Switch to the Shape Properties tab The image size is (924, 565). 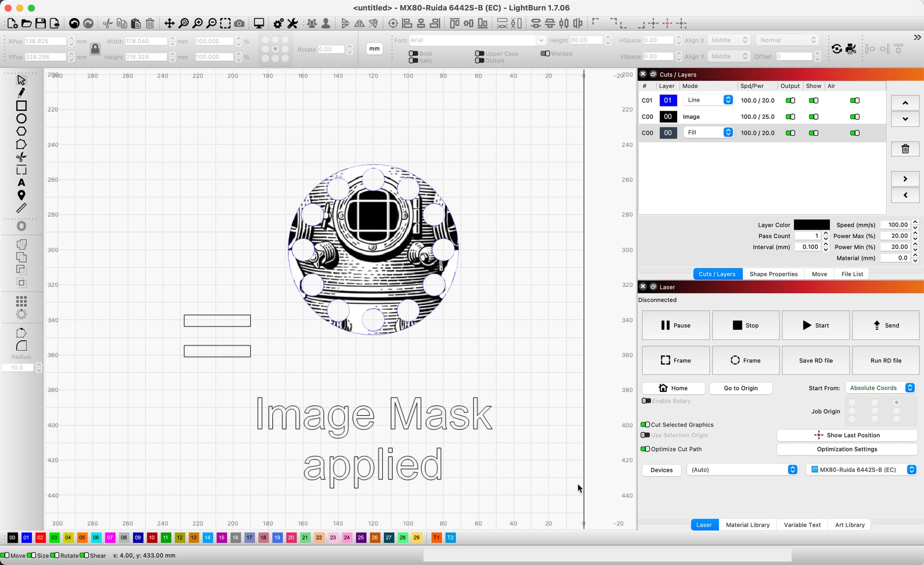click(x=773, y=274)
